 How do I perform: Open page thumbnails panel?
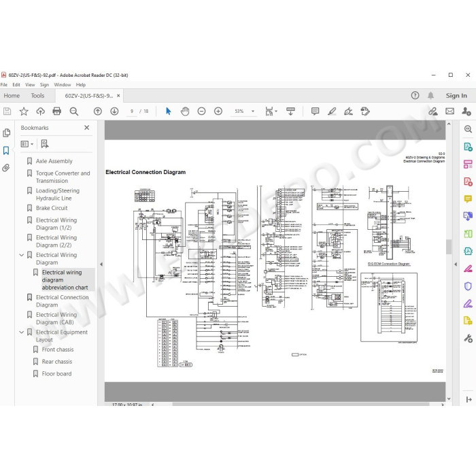6,133
